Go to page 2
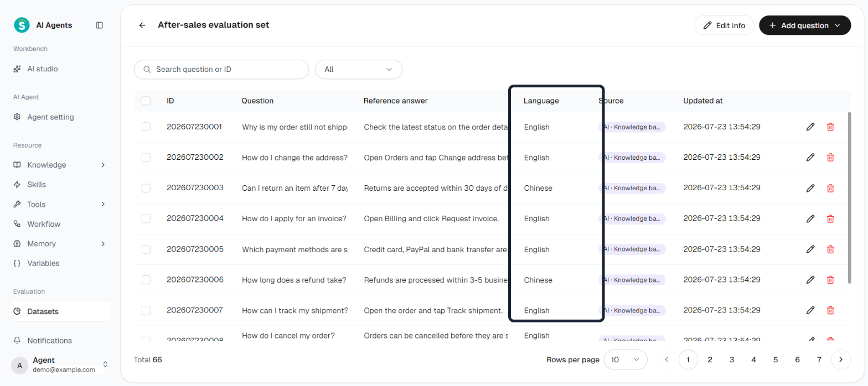 [x=710, y=359]
